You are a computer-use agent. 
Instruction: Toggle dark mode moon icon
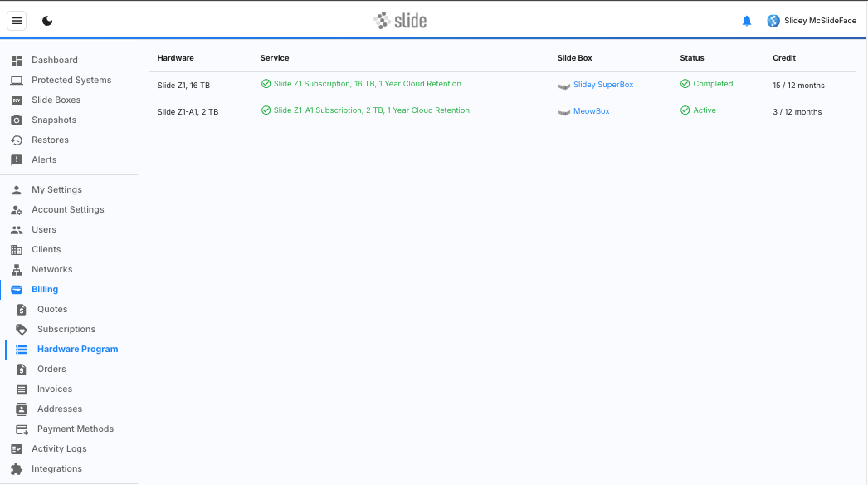[x=47, y=21]
